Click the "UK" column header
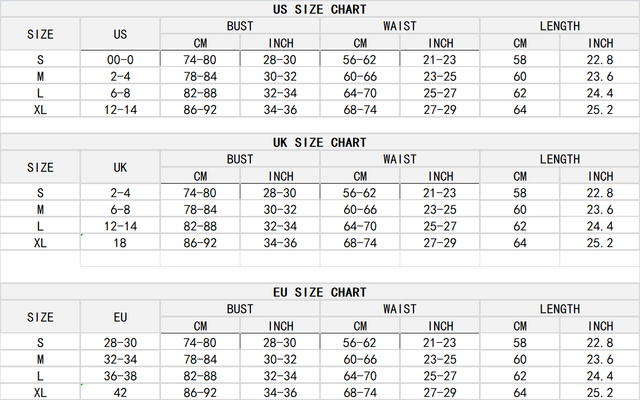The image size is (640, 400). (x=121, y=168)
